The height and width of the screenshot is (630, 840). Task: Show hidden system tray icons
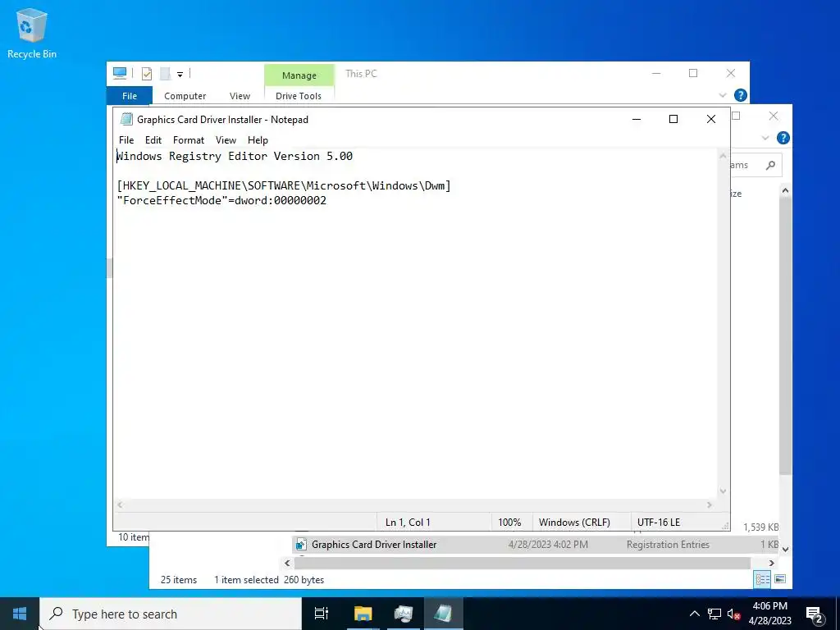694,614
